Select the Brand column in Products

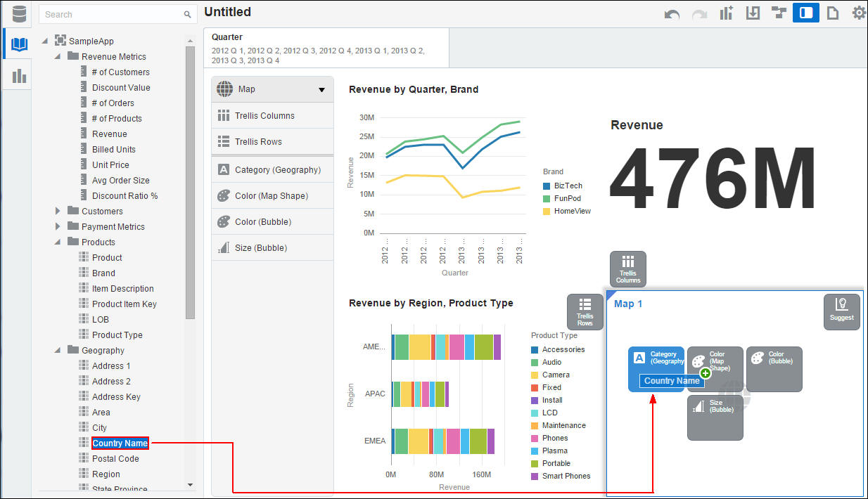pos(103,273)
